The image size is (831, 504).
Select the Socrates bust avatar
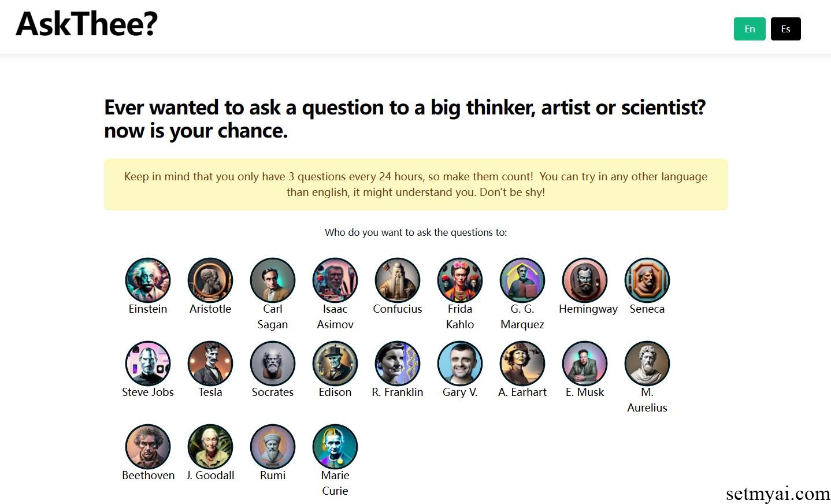point(273,364)
